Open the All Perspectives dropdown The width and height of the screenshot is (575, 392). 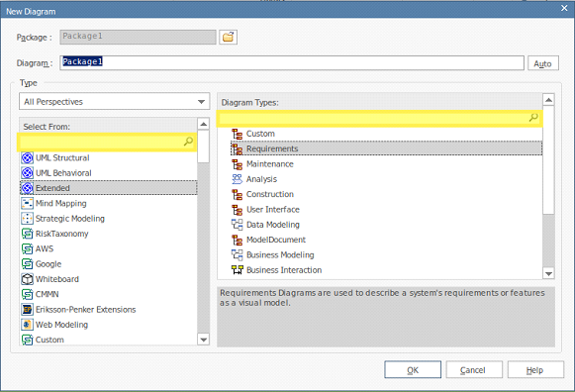(115, 102)
